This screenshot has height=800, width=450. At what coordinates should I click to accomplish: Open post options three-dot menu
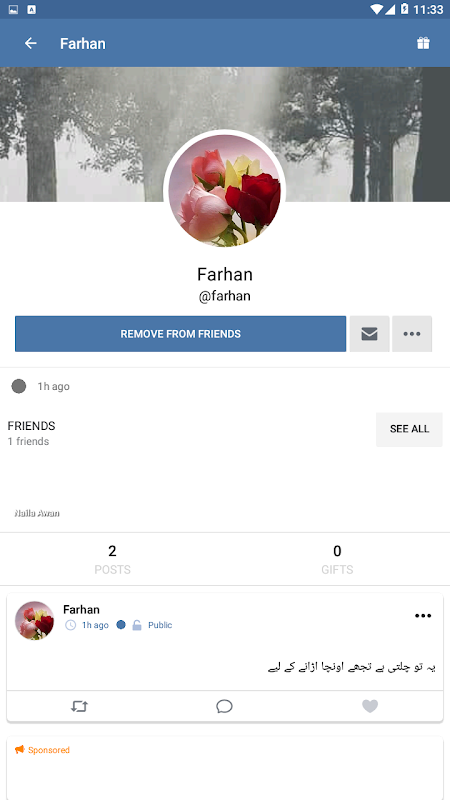[x=423, y=616]
